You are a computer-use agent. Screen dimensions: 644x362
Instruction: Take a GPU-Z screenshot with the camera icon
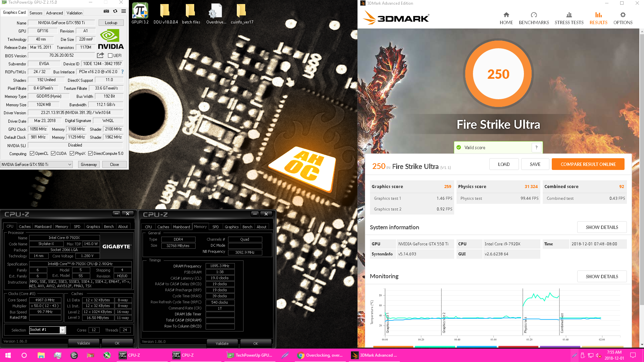106,11
